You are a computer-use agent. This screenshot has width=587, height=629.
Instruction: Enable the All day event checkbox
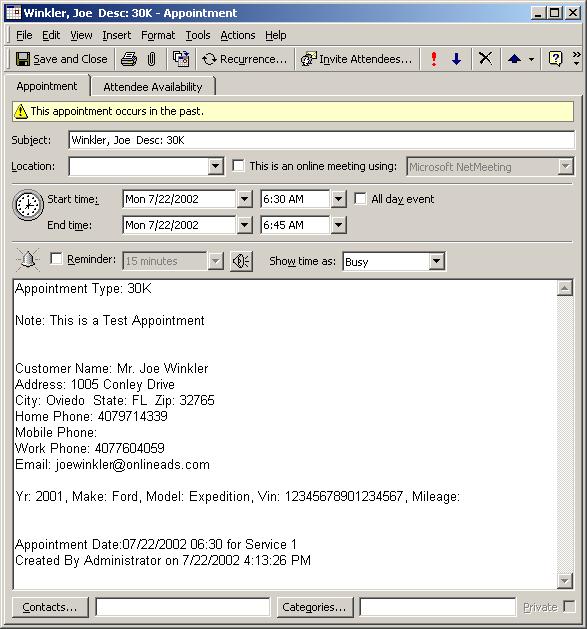pos(360,199)
